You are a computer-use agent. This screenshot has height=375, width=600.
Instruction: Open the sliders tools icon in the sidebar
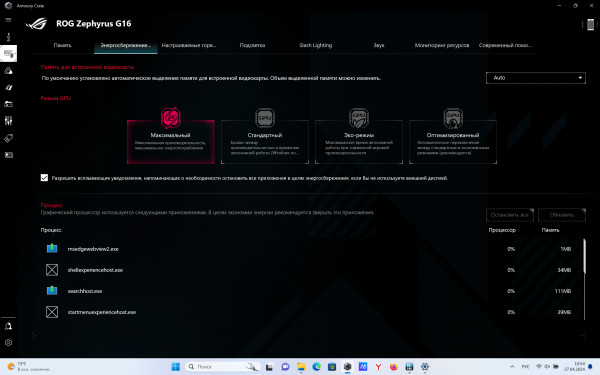(8, 121)
